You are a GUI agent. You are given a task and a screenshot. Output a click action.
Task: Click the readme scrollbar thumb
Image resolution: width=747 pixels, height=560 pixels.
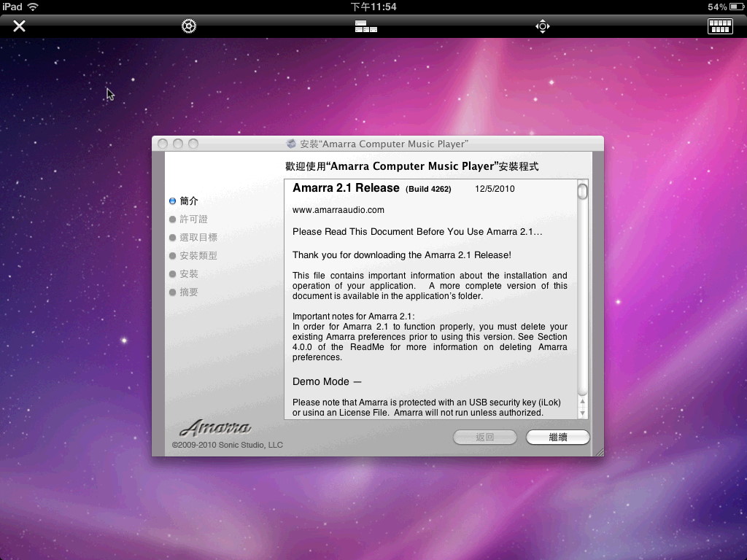click(582, 191)
